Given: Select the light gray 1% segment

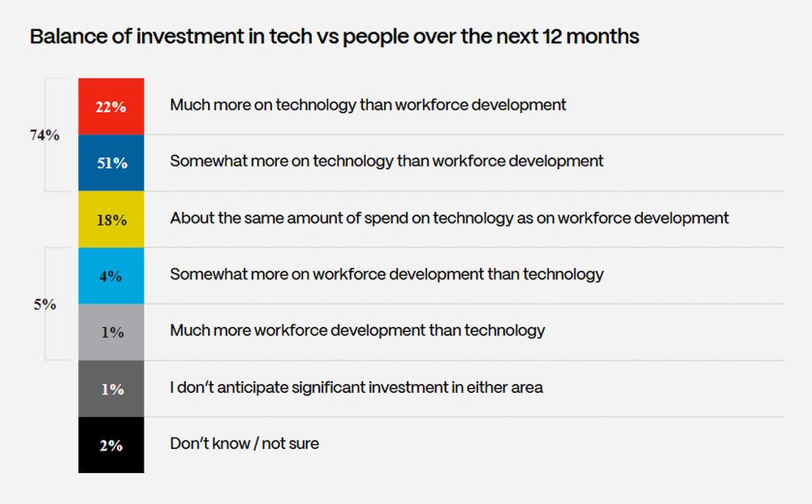Looking at the screenshot, I should point(110,332).
